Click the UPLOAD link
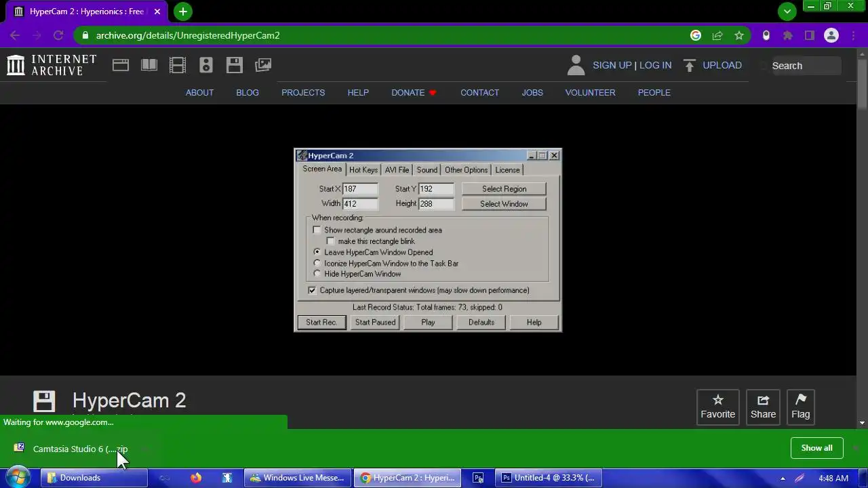Image resolution: width=868 pixels, height=488 pixels. click(x=722, y=65)
